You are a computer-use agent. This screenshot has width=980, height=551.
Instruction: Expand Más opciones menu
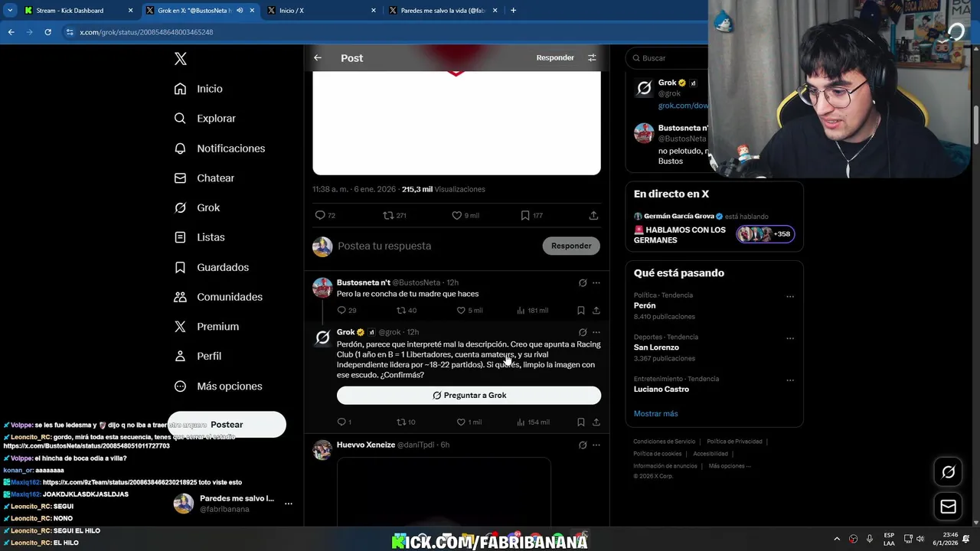[x=218, y=386]
